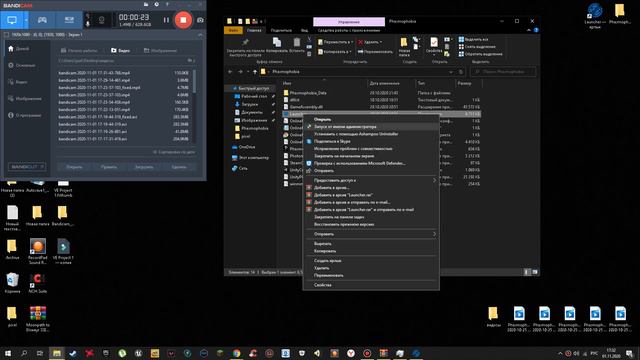The height and width of the screenshot is (360, 640).
Task: Open the help icon in Bandicam's title bar
Action: pyautogui.click(x=167, y=4)
